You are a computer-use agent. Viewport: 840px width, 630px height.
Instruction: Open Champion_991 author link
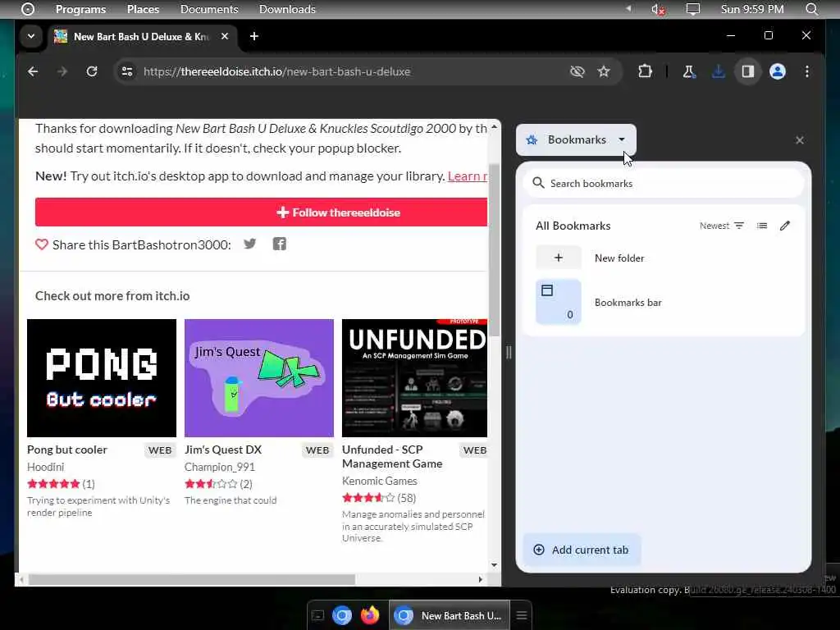tap(220, 467)
